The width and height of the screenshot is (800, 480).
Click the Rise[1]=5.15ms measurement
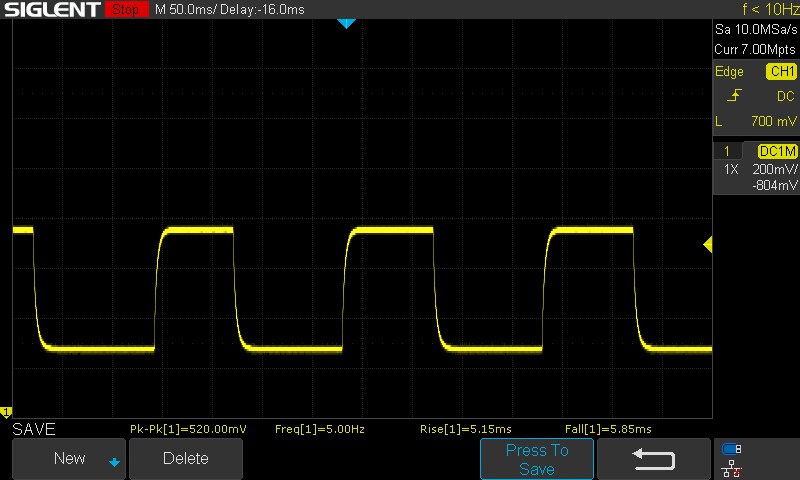(x=465, y=429)
